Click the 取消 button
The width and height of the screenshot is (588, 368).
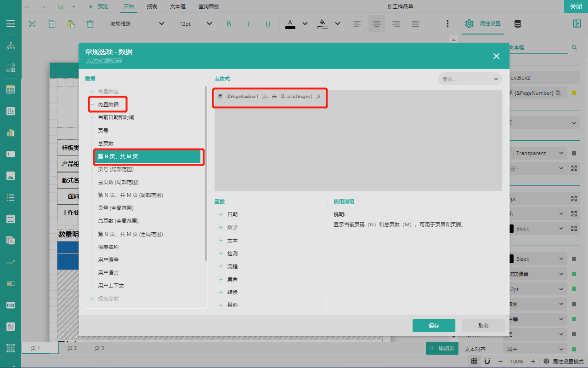pyautogui.click(x=483, y=326)
